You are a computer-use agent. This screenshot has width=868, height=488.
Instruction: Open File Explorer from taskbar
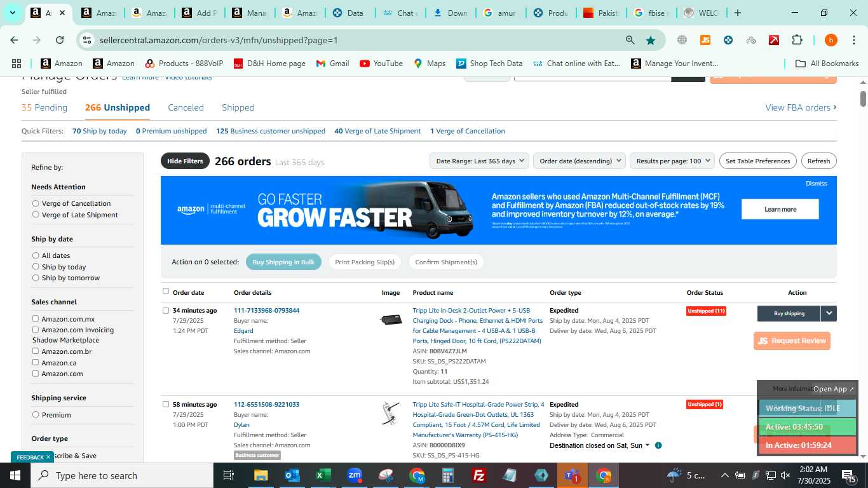[261, 475]
